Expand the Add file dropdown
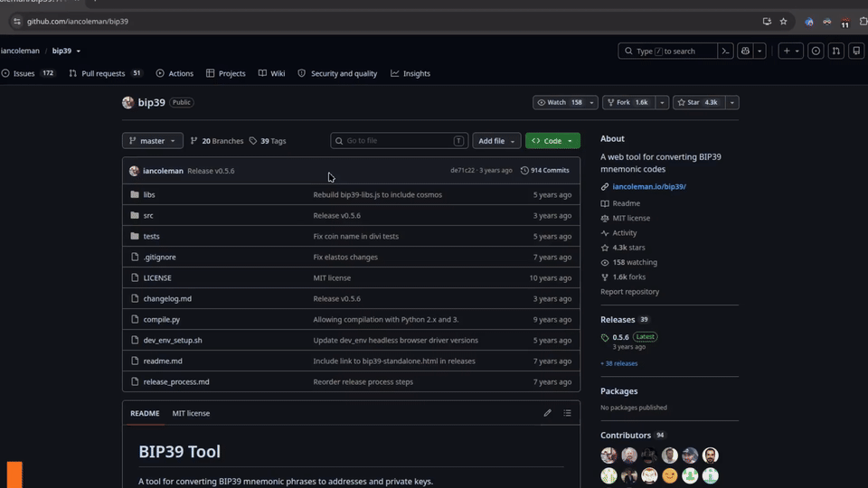This screenshot has width=868, height=488. click(496, 141)
